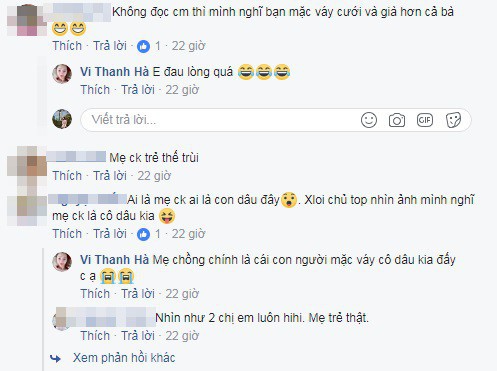Image resolution: width=497 pixels, height=371 pixels.
Task: Open the GIF selector in reply box
Action: click(x=425, y=120)
